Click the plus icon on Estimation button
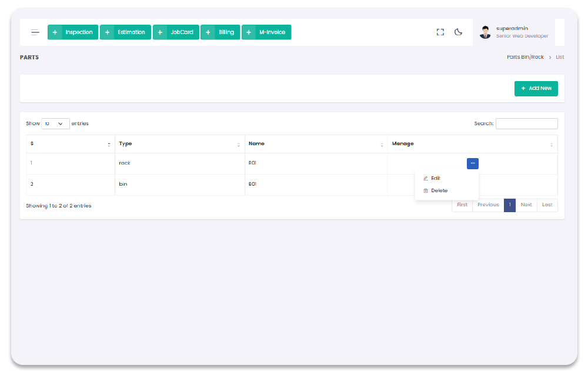This screenshot has width=588, height=372. click(x=107, y=32)
